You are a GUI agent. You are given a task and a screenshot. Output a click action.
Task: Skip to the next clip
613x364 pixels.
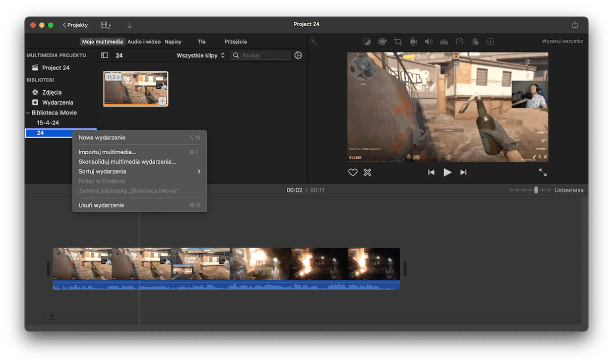click(463, 172)
